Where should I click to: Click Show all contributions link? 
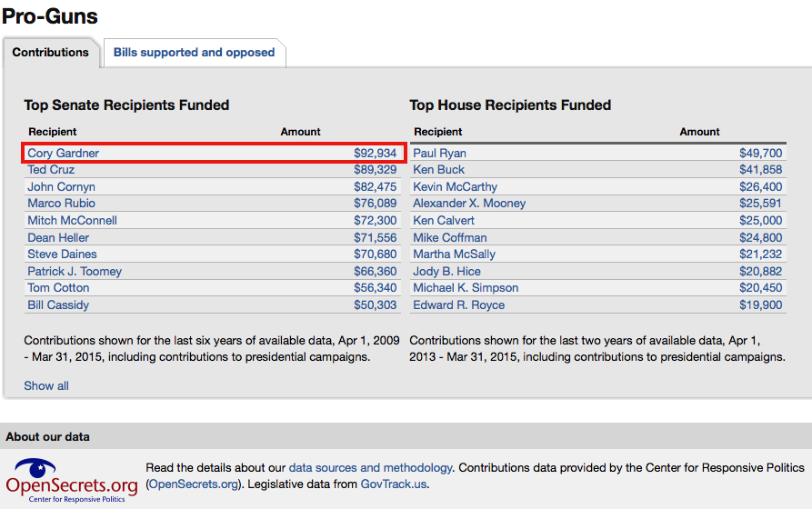click(x=46, y=385)
